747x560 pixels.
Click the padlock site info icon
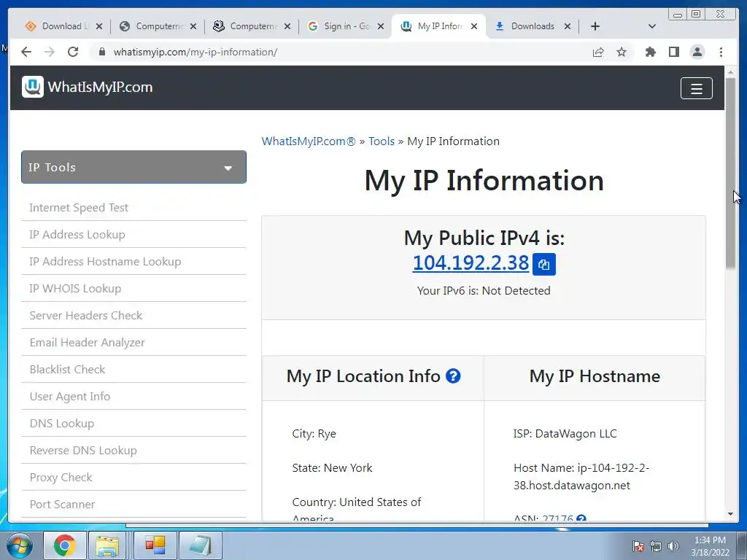coord(101,52)
